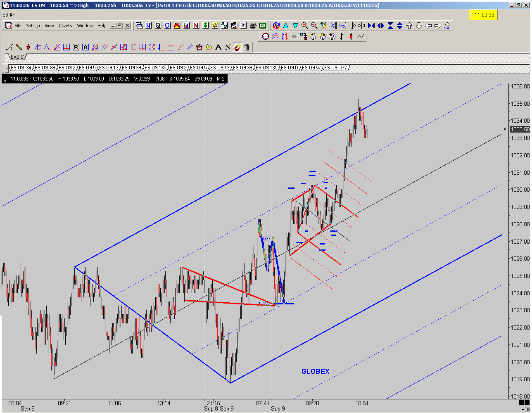
Task: Zoom out with the minus magnifier
Action: pyautogui.click(x=314, y=26)
